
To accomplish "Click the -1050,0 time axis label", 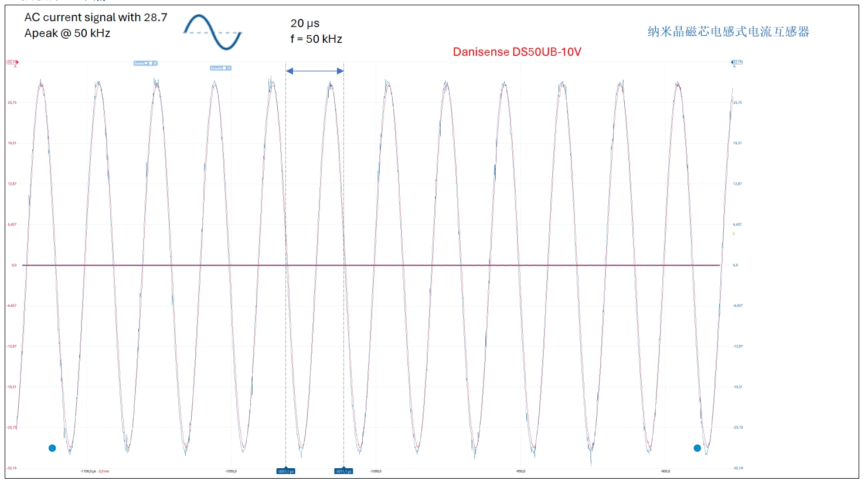I will pyautogui.click(x=231, y=471).
